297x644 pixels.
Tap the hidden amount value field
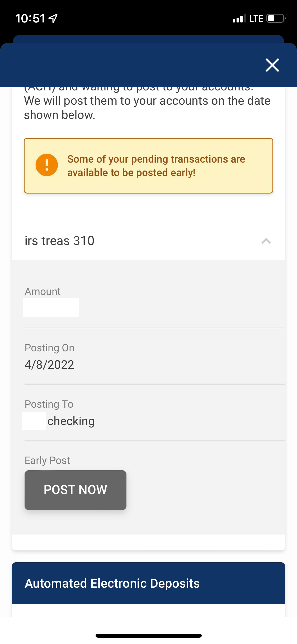51,308
